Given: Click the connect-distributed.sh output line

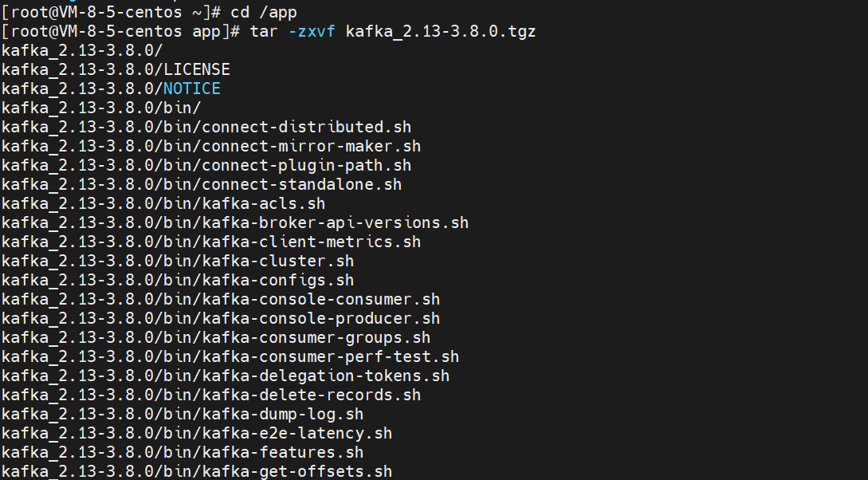Looking at the screenshot, I should (x=206, y=127).
